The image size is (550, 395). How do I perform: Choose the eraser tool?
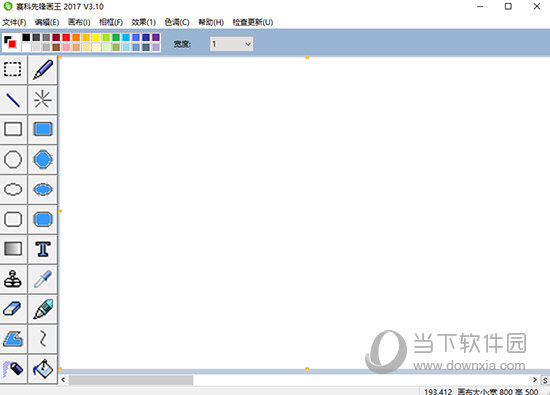coord(13,309)
